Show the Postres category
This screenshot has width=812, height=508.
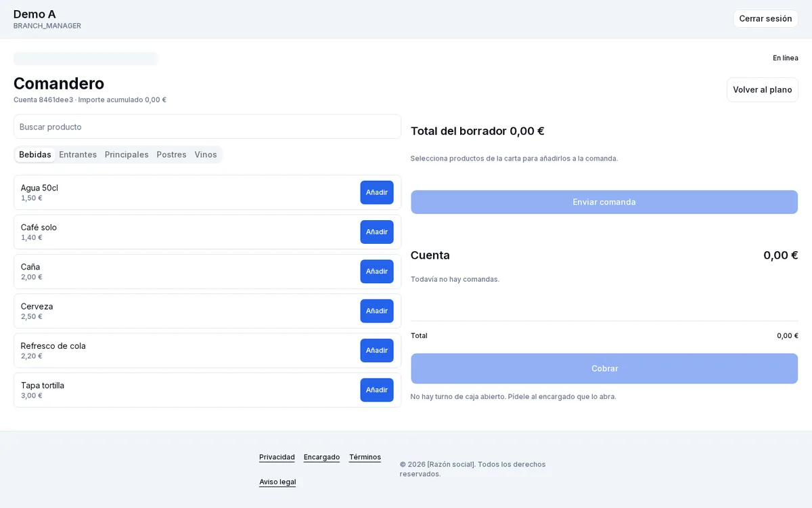pos(171,154)
